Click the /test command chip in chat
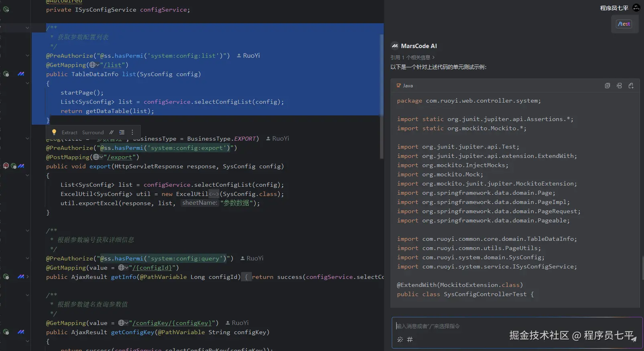Viewport: 644px width, 351px height. [x=624, y=24]
